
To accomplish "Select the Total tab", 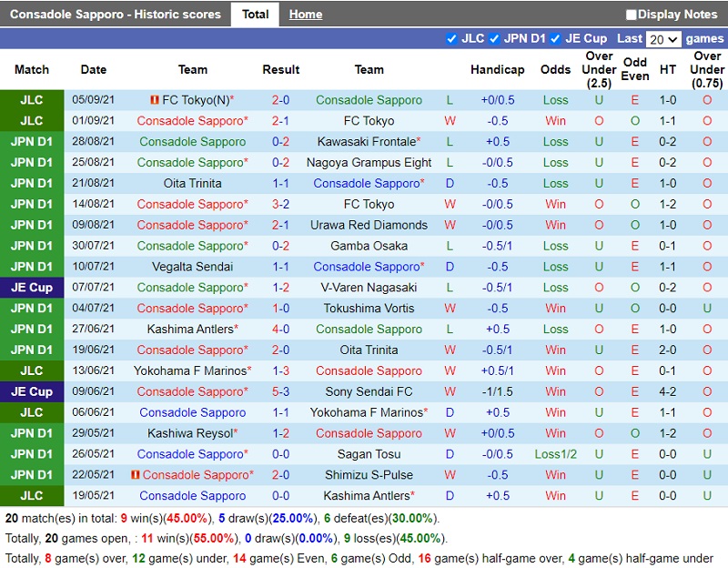I will 255,15.
